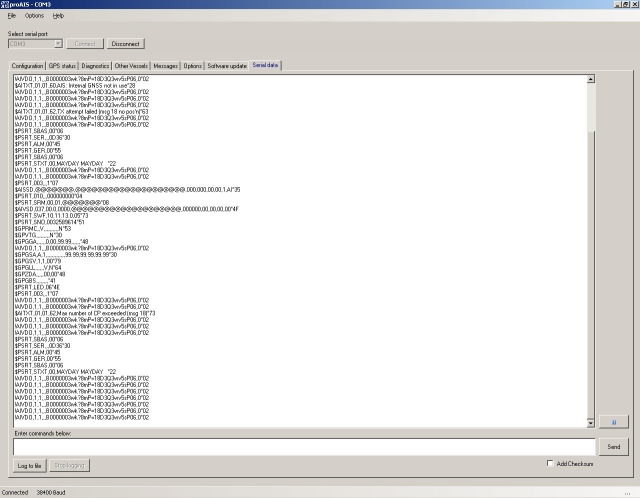
Task: Go to the Other Vessels tab
Action: tap(132, 65)
